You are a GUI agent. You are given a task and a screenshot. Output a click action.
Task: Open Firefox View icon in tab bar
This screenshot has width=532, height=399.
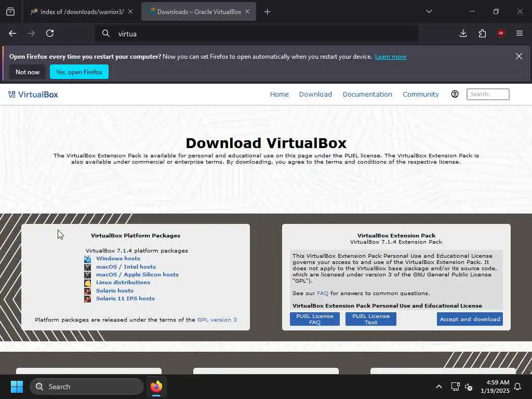(x=10, y=12)
